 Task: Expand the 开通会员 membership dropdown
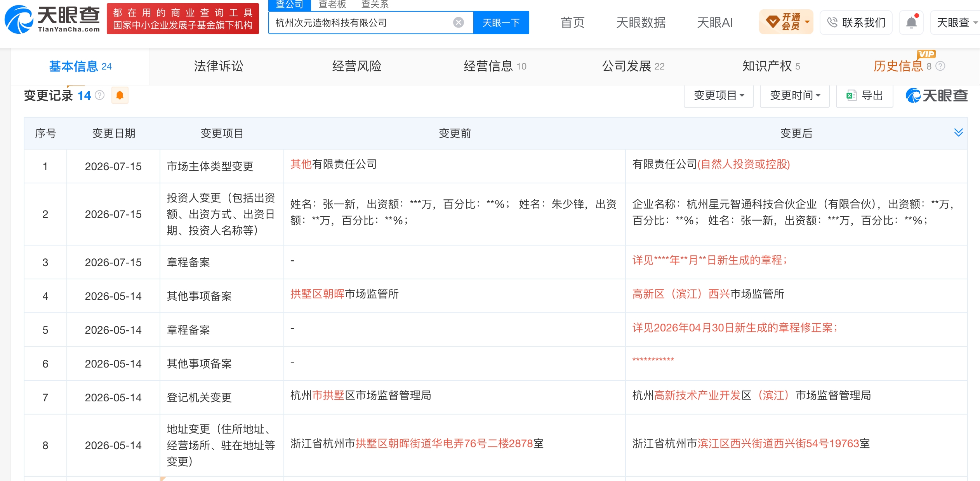786,22
